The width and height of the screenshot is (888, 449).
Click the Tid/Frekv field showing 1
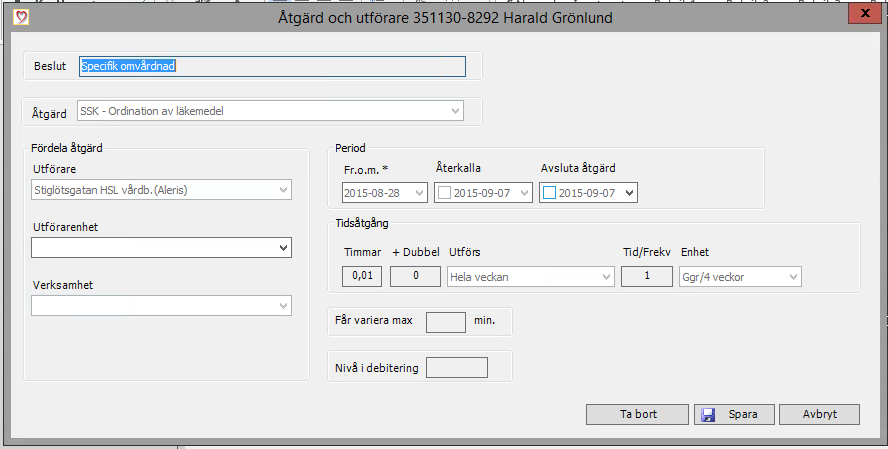[x=647, y=276]
